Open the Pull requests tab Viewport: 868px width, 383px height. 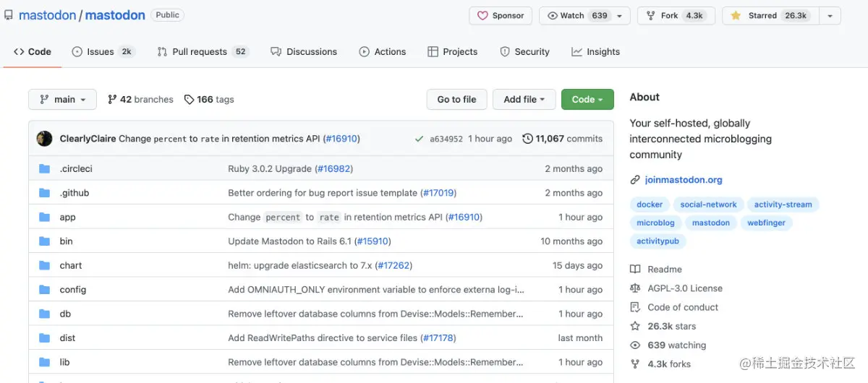click(203, 52)
